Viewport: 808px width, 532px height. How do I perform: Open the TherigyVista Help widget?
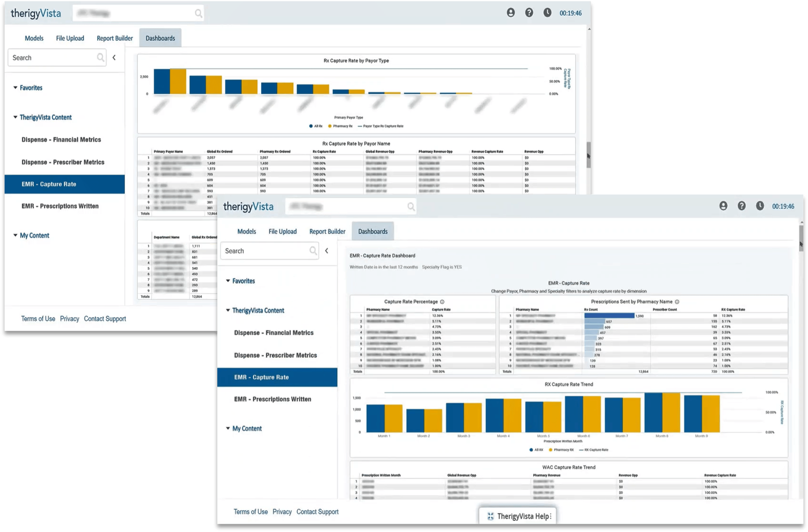click(518, 516)
